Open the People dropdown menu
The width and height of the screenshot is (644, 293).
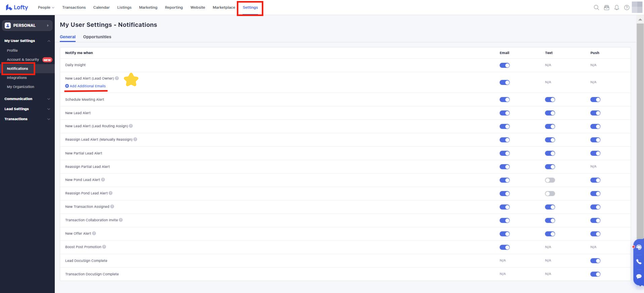(46, 7)
